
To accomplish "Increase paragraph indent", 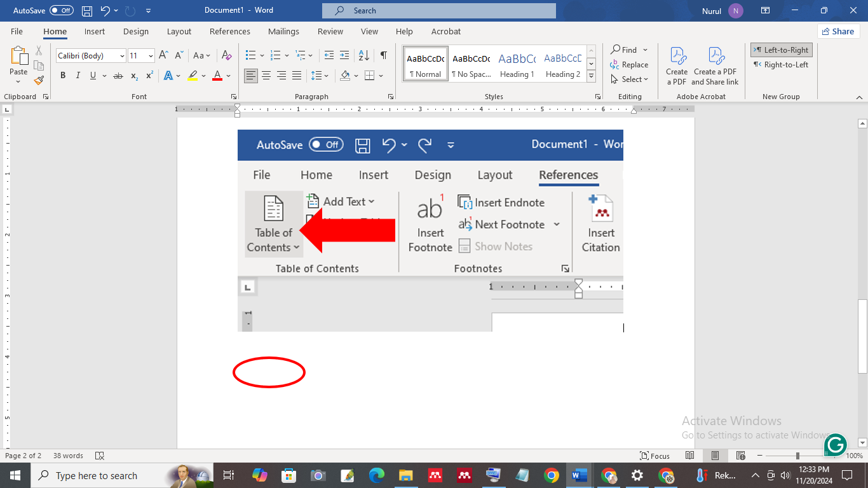I will (344, 56).
